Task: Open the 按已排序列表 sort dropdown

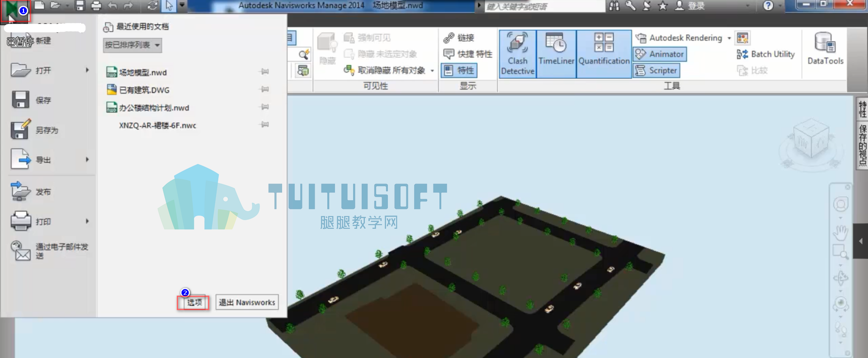Action: click(132, 45)
